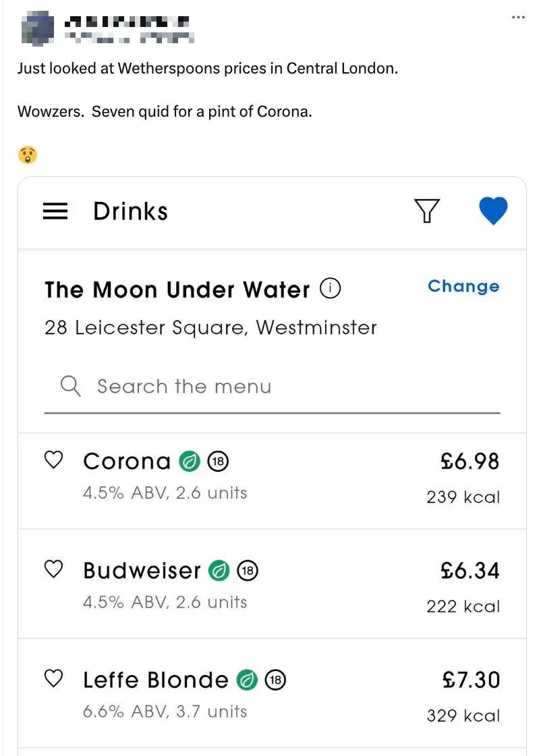Screen dimensions: 537x756
Task: Click the Change pub link
Action: 463,286
